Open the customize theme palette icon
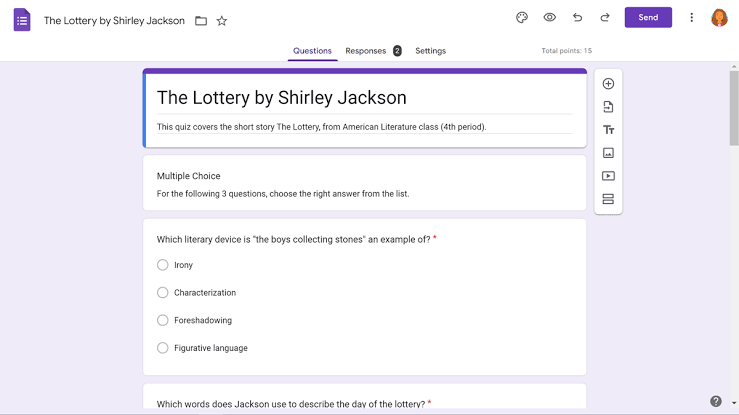Image resolution: width=739 pixels, height=415 pixels. (522, 17)
